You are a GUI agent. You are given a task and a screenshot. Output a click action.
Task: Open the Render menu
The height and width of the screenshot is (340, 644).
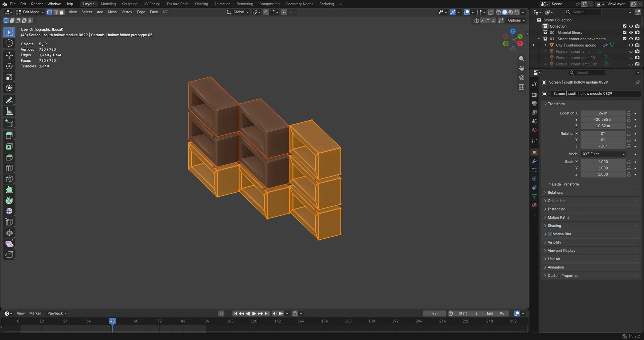[x=37, y=4]
